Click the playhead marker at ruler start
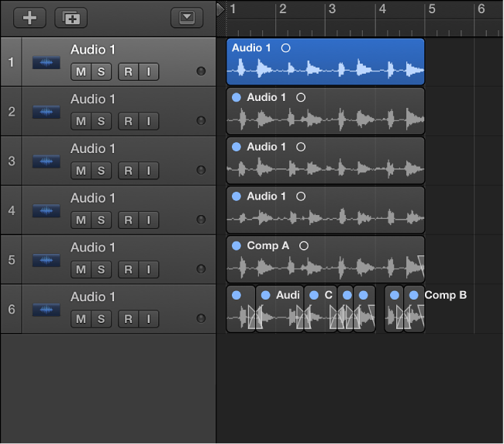The image size is (504, 444). point(220,9)
